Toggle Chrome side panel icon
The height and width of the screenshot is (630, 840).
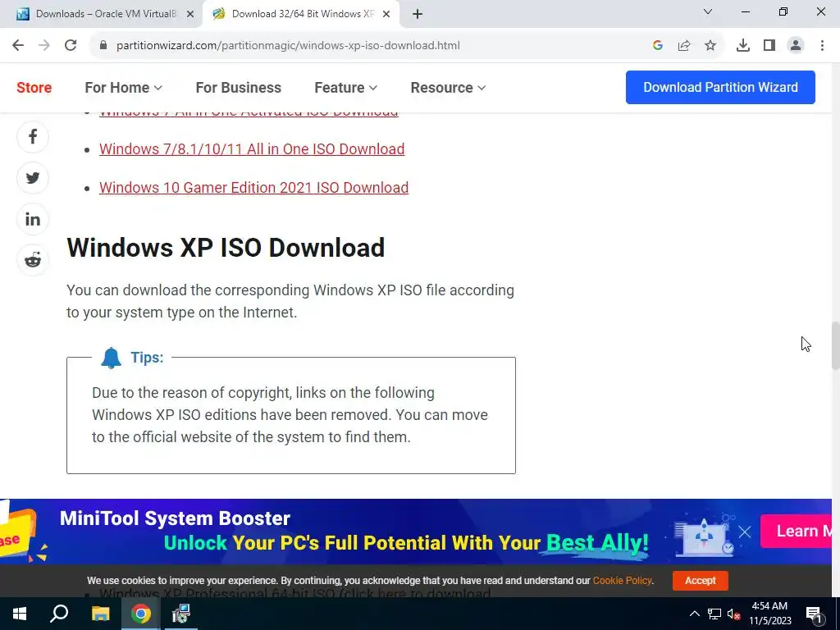[769, 46]
